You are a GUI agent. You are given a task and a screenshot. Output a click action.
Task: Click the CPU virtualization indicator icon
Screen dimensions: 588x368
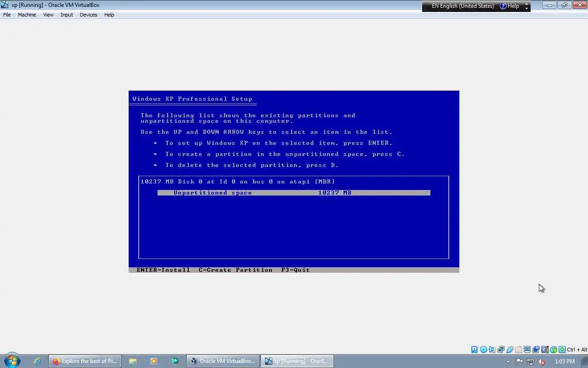545,350
